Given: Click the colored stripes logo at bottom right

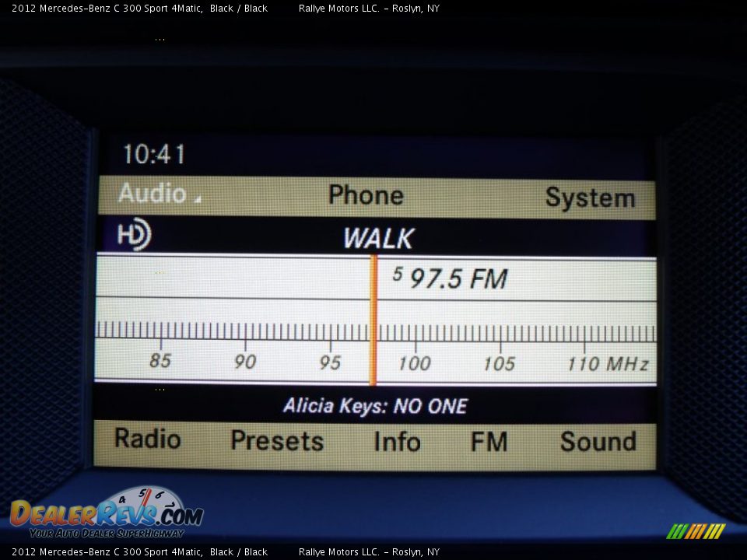Looking at the screenshot, I should [x=696, y=531].
